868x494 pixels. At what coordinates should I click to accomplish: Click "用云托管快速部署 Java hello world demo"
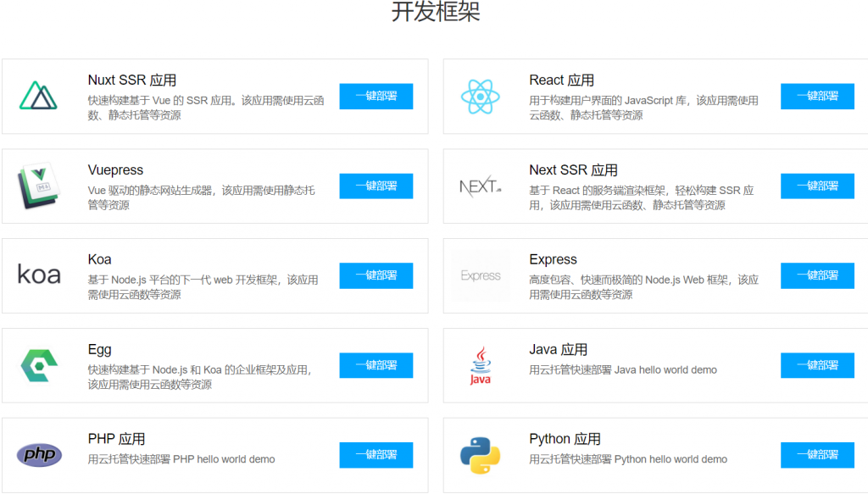[623, 369]
